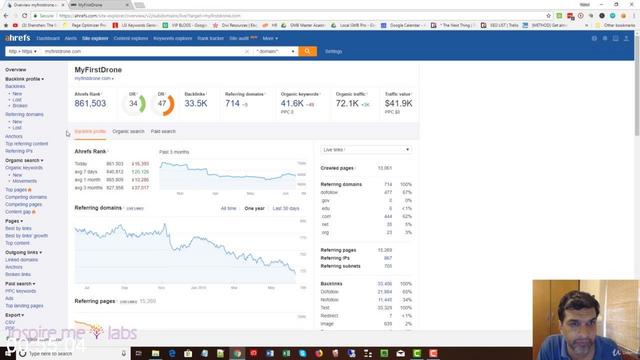Screen dimensions: 640x360
Task: Click green extension icon in Chrome toolbar
Action: pos(559,16)
